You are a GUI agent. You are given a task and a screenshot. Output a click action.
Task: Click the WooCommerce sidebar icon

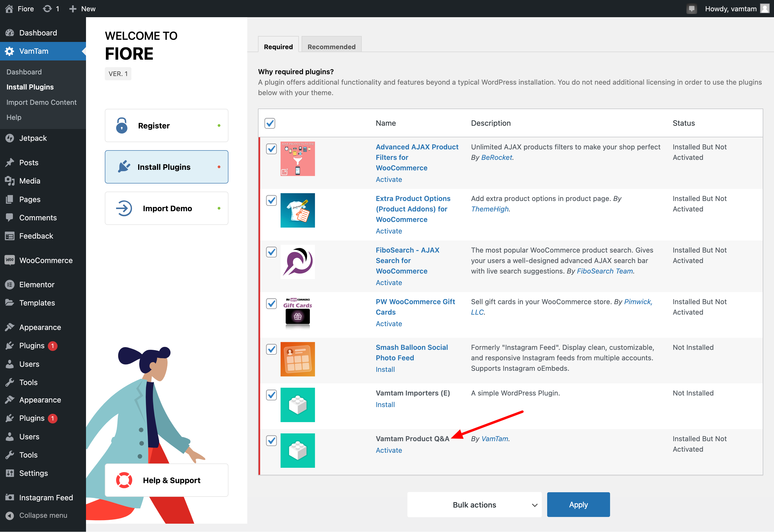(10, 260)
